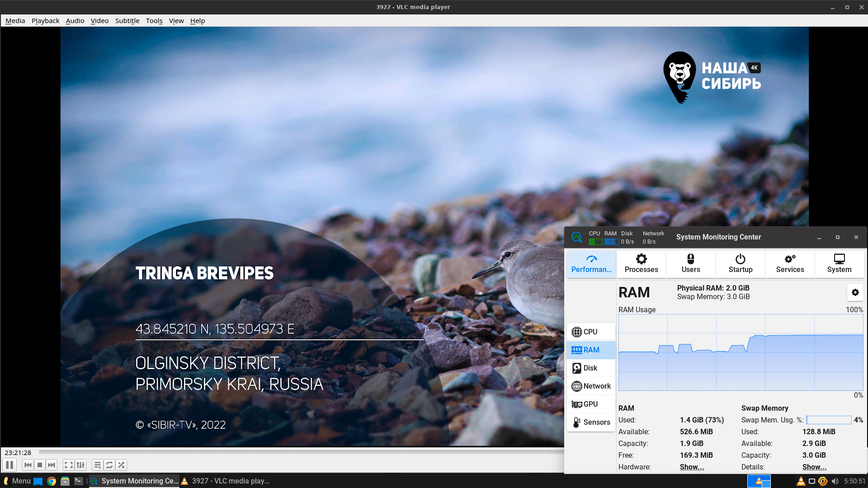Skip to next media track
The height and width of the screenshot is (488, 868).
click(x=52, y=465)
